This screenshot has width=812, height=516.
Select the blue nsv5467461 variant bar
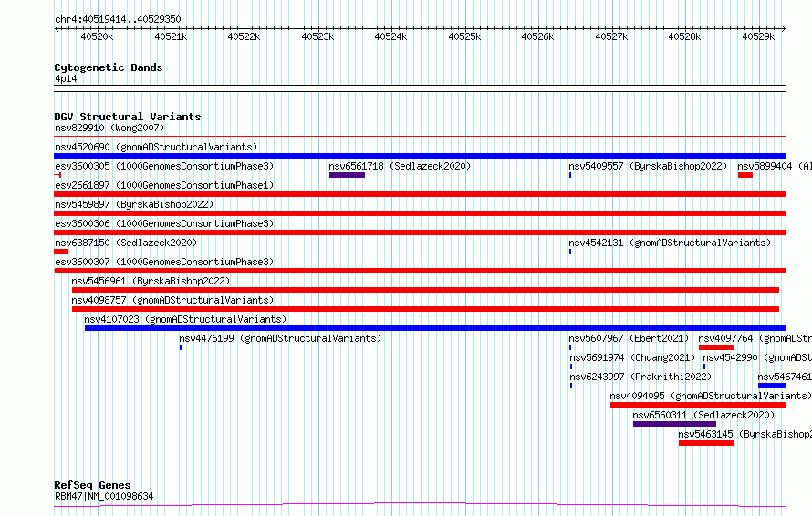tap(772, 386)
